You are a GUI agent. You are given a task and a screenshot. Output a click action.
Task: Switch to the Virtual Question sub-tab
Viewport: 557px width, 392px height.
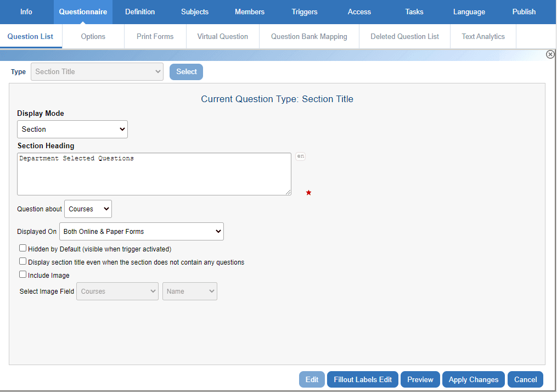click(223, 36)
